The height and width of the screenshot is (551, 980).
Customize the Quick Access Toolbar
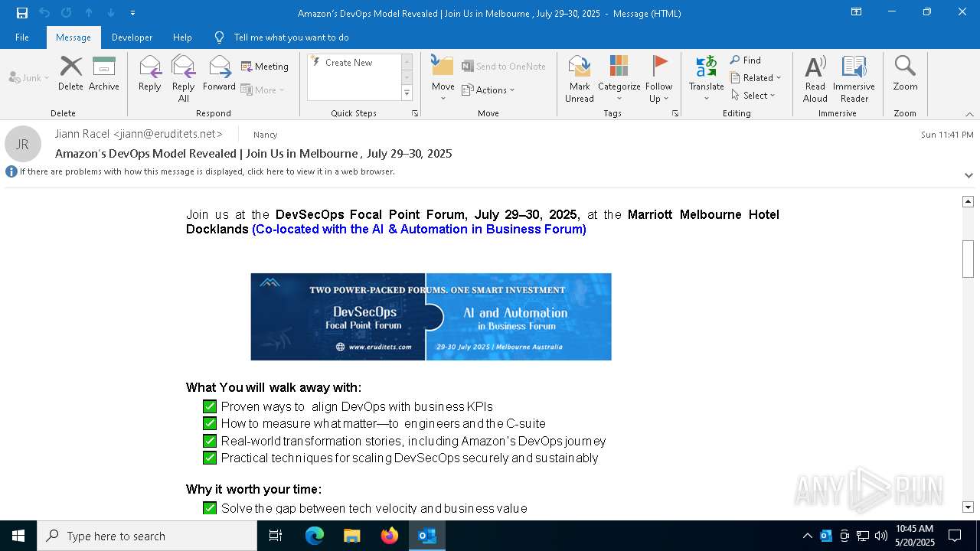tap(132, 12)
